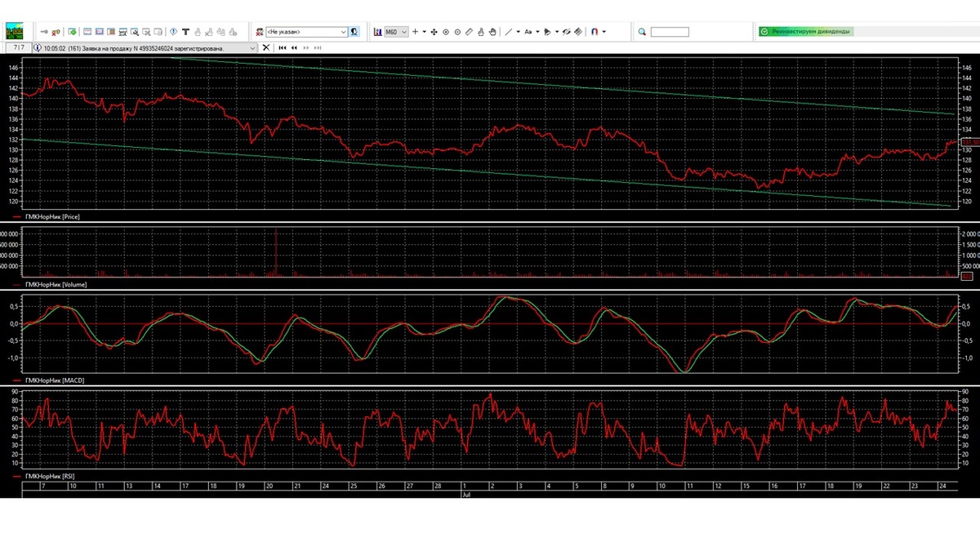Open the client code combo box
This screenshot has width=980, height=551.
(306, 32)
